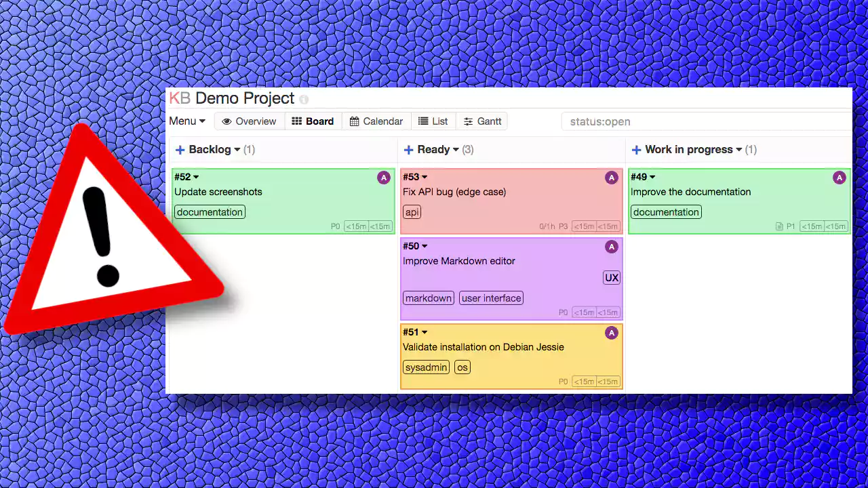Open the Fix API bug task title
Image resolution: width=868 pixels, height=488 pixels.
454,192
